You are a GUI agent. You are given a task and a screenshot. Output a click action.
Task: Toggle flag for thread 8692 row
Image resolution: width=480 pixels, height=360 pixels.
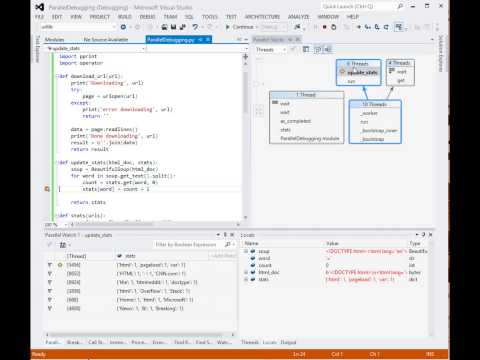click(50, 274)
